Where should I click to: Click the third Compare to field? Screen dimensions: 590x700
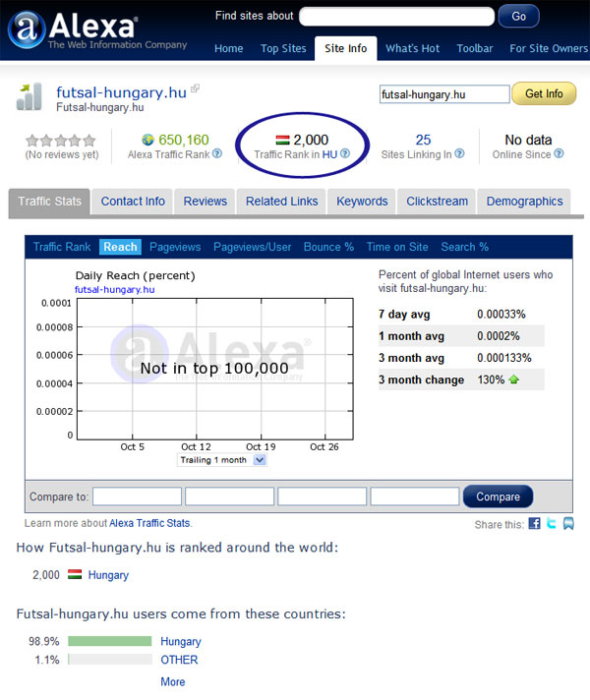[x=322, y=496]
